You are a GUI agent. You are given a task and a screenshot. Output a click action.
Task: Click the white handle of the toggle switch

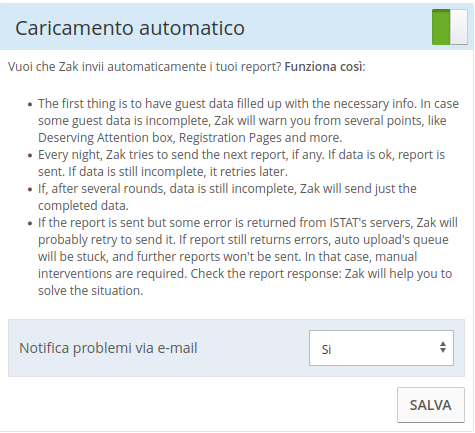pos(459,27)
